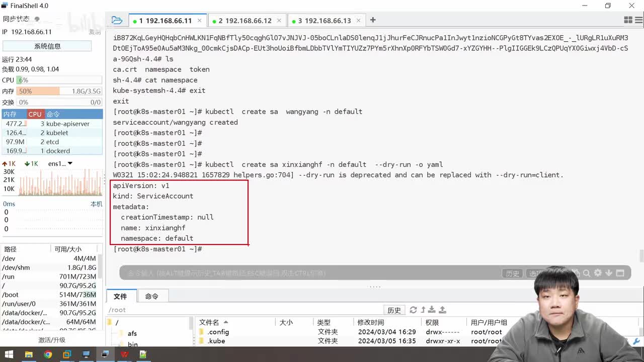Click the file download icon

(432, 310)
